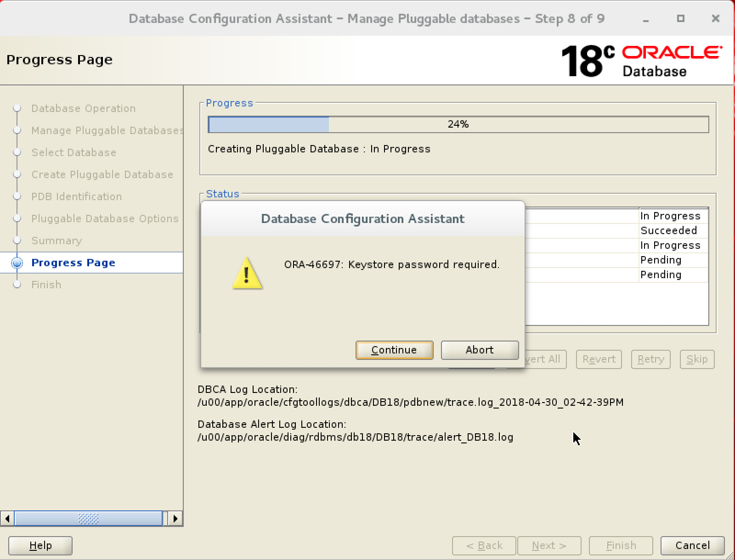Select the Finish step in sidebar
Image resolution: width=735 pixels, height=560 pixels.
[46, 285]
